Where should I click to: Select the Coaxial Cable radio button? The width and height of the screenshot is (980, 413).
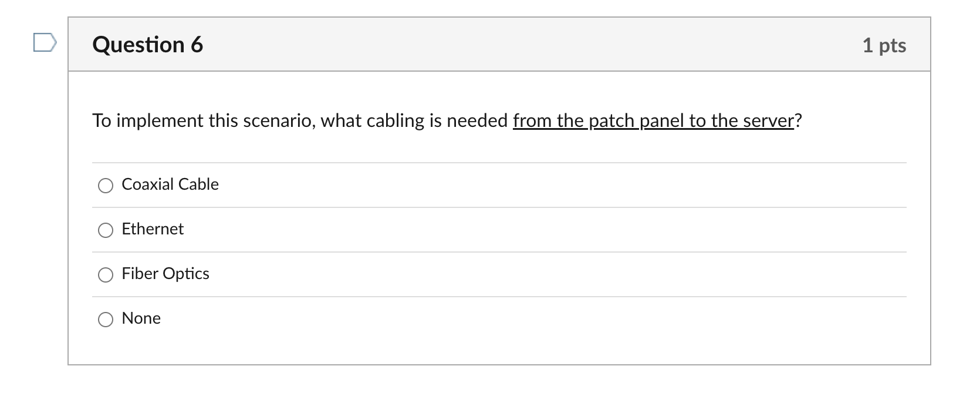coord(106,186)
